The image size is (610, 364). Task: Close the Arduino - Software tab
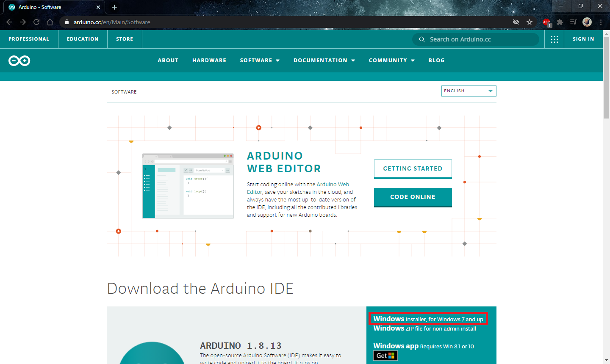[x=98, y=7]
